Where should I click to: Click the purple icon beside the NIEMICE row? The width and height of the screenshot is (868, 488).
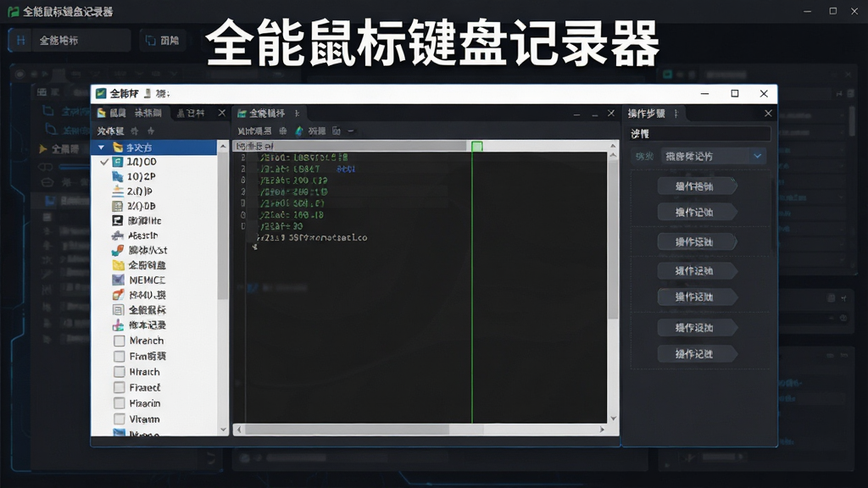pyautogui.click(x=118, y=280)
